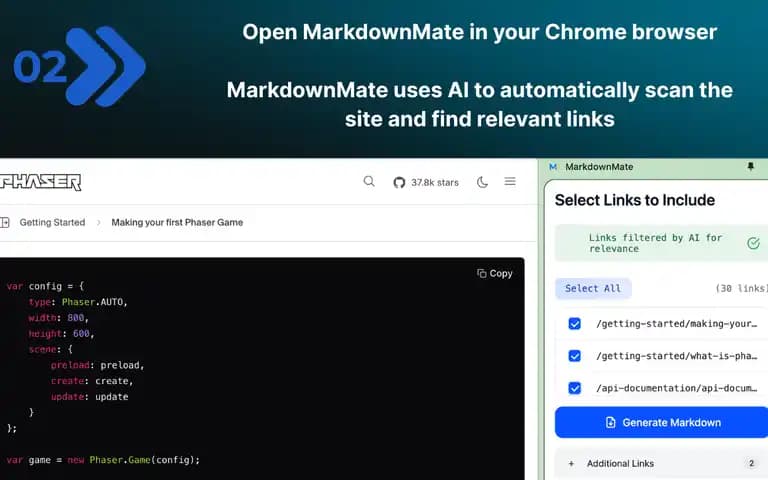
Task: Click the '/getting-started/making-your…' link text
Action: point(676,324)
